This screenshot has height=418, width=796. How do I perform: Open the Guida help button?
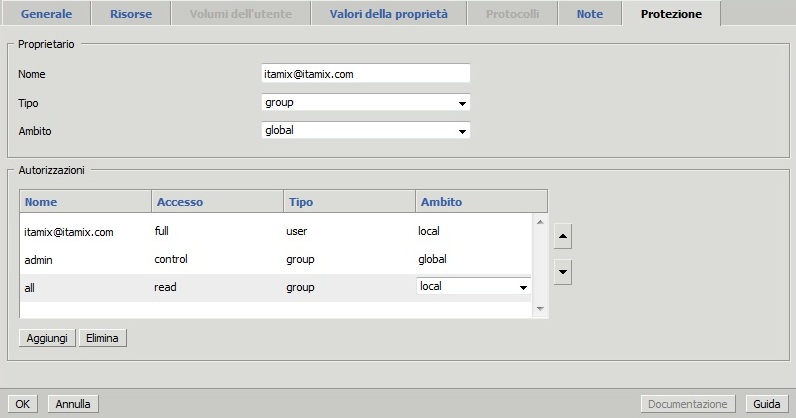coord(766,404)
